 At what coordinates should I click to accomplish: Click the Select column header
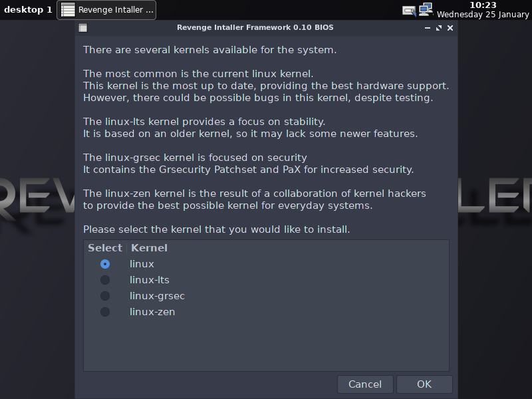point(105,248)
